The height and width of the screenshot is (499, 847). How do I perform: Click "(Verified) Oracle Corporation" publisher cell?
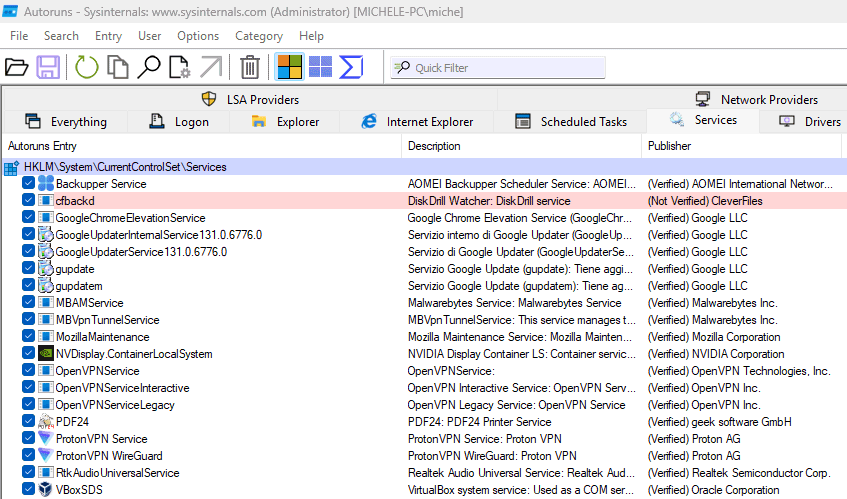713,490
